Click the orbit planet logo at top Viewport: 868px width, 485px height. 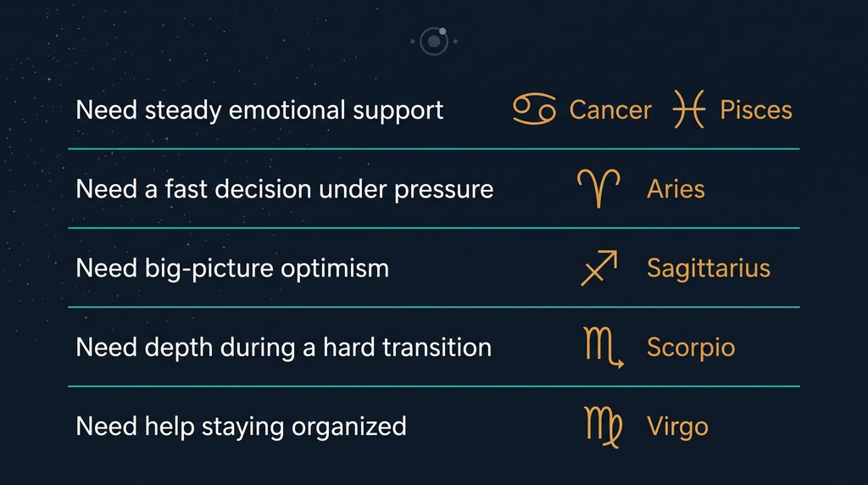(x=434, y=42)
